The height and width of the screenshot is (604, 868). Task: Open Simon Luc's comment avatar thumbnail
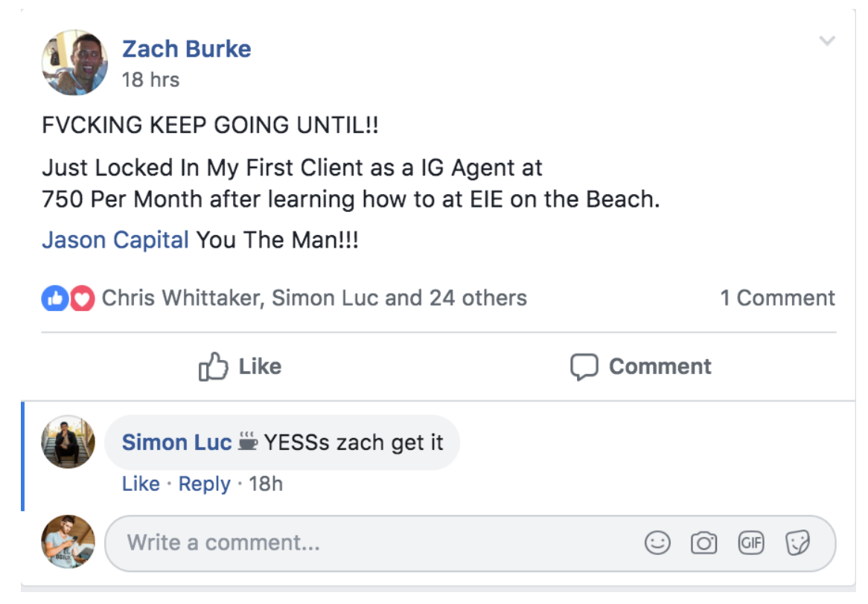coord(68,442)
